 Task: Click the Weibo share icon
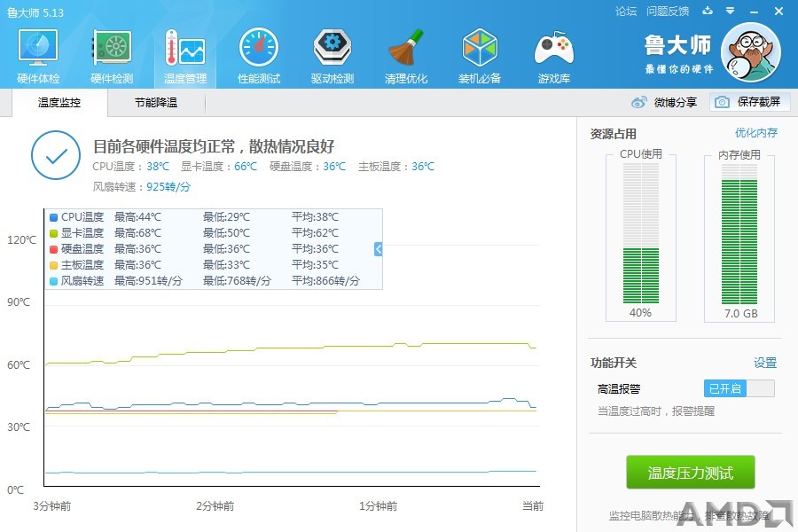click(638, 102)
